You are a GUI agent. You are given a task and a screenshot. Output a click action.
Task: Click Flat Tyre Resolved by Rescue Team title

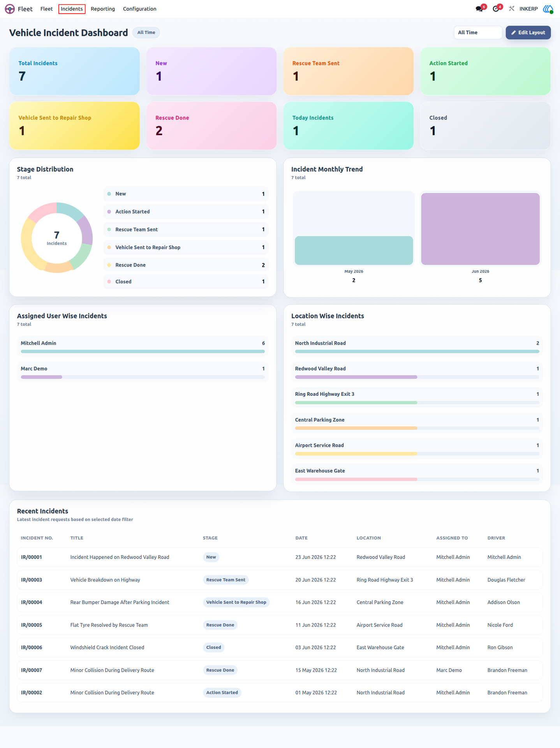(x=109, y=625)
